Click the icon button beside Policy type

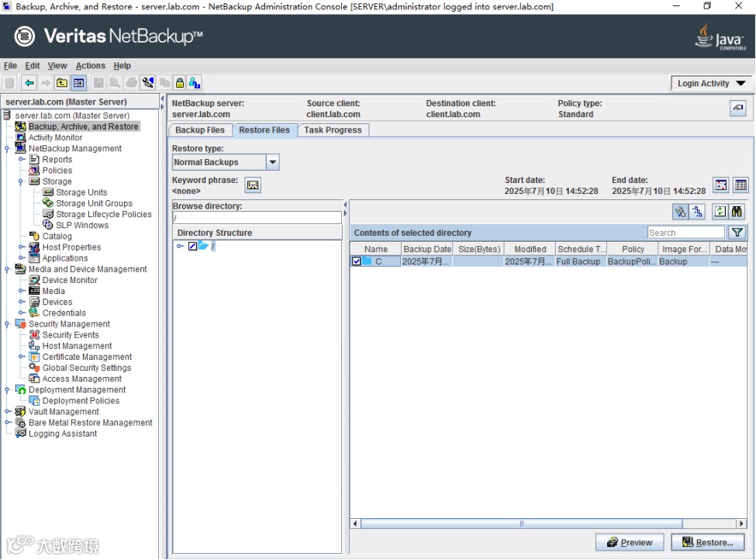tap(737, 108)
